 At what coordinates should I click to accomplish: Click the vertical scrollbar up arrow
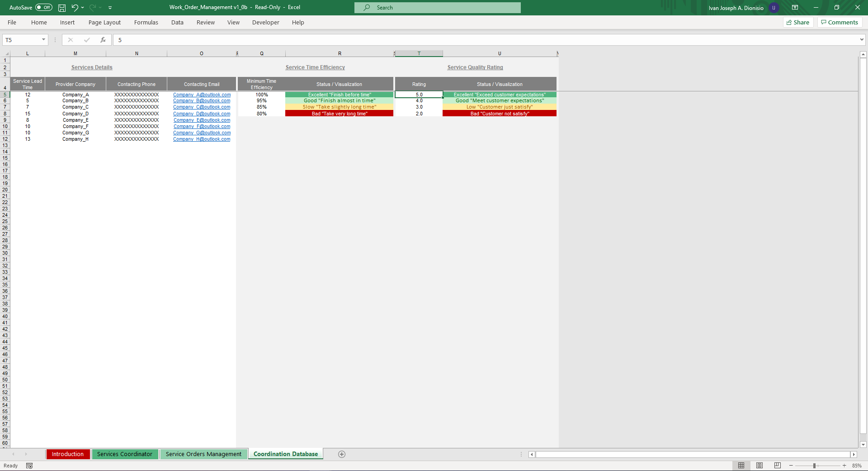coord(863,54)
